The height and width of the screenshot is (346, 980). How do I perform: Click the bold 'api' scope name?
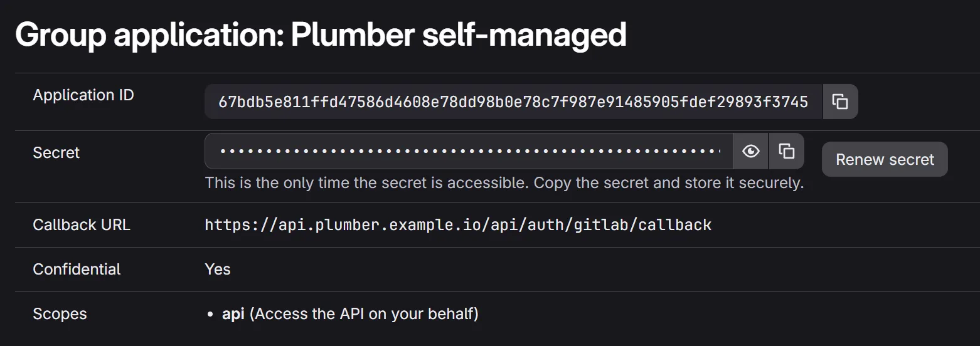pos(233,314)
